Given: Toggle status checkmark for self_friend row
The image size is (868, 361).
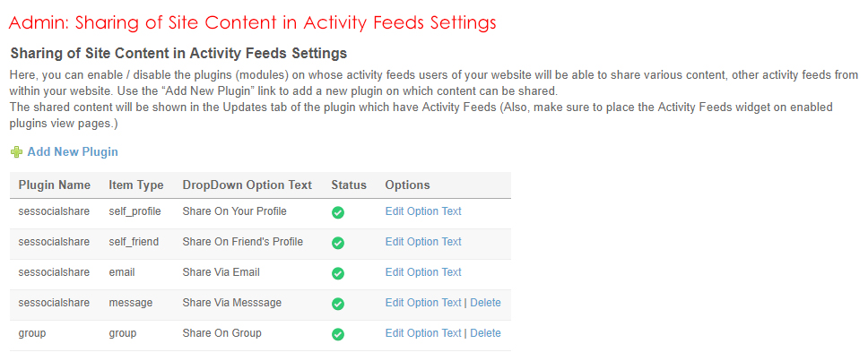Looking at the screenshot, I should pos(338,243).
